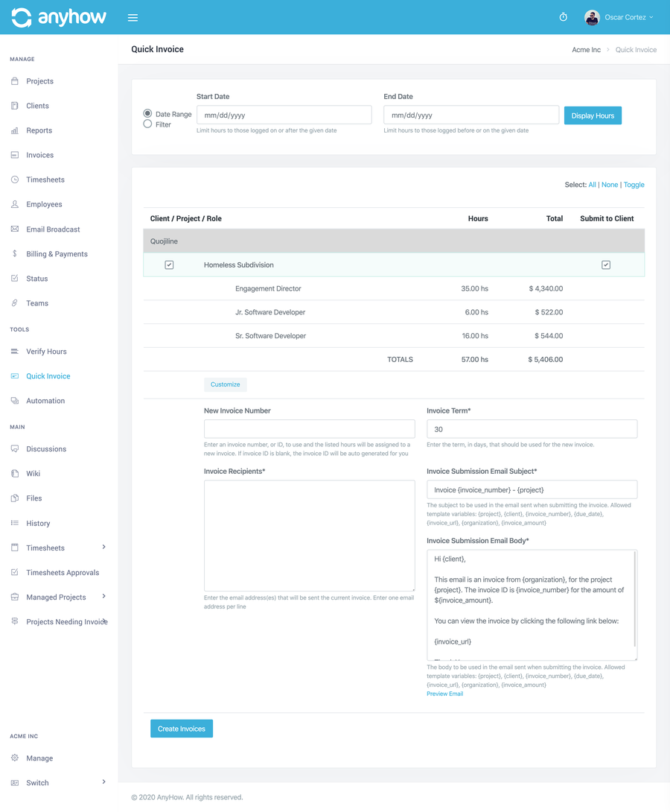This screenshot has height=812, width=670.
Task: Open the Invoices menu item
Action: click(x=40, y=155)
